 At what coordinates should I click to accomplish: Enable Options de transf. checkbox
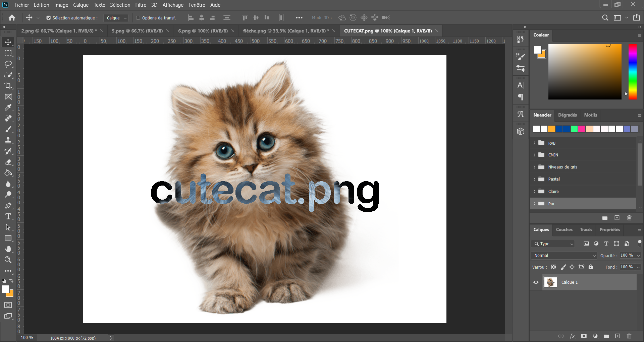coord(138,18)
